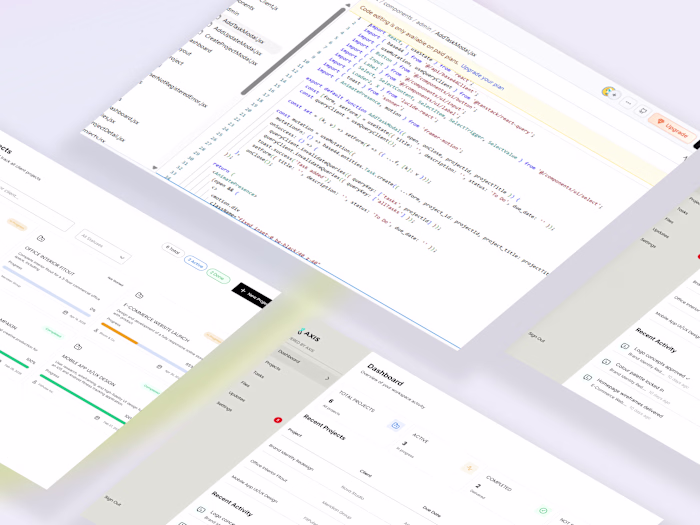Click the Due Date column header

431,512
